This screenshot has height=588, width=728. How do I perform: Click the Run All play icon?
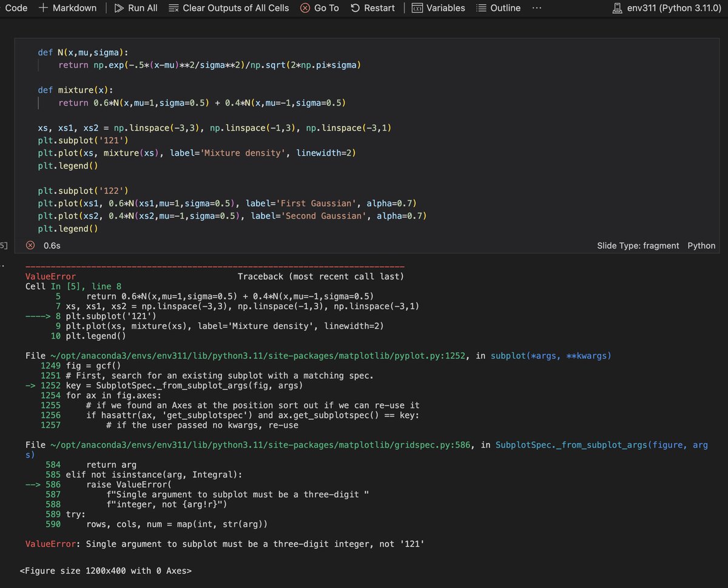[120, 8]
